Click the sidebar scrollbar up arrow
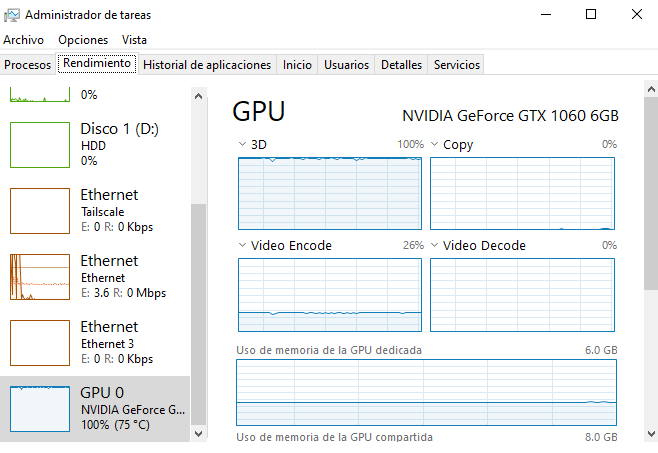Screen dimensions: 658x453 (198, 95)
